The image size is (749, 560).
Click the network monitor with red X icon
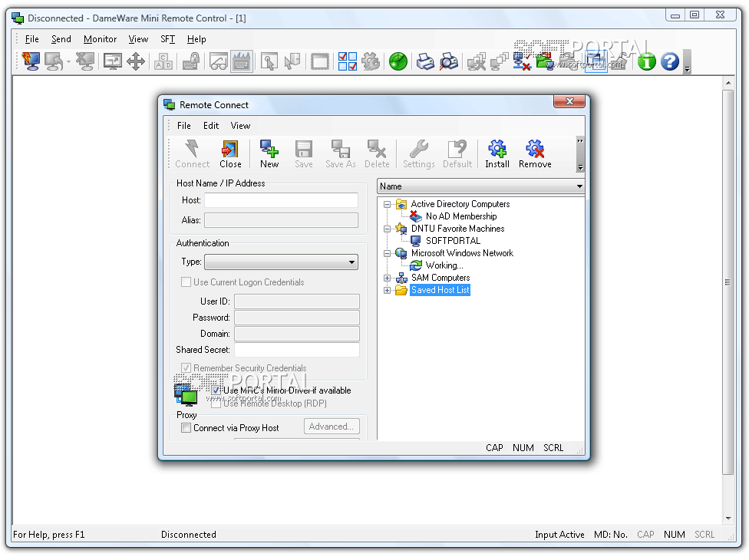tap(522, 61)
